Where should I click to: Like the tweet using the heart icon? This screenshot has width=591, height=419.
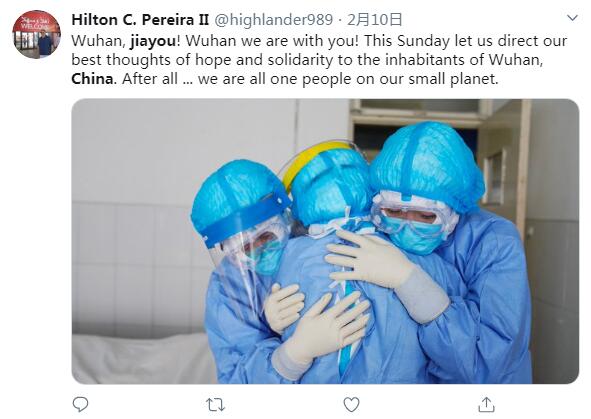(351, 404)
